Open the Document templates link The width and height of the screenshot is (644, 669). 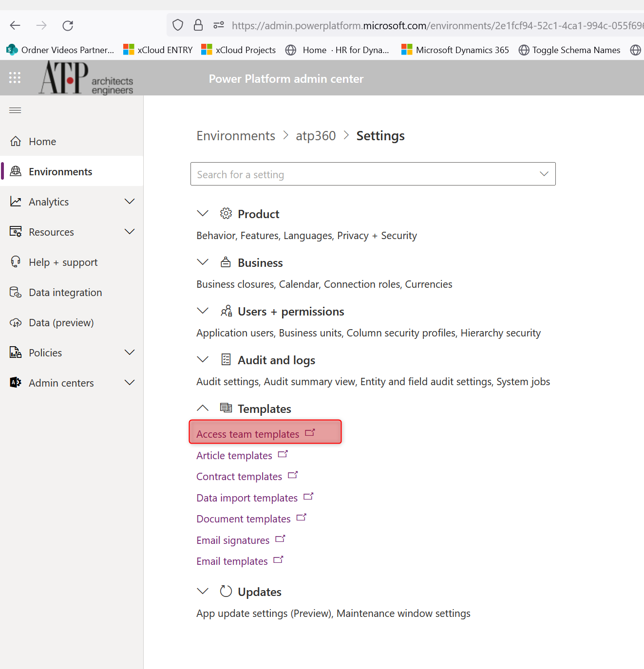click(x=244, y=519)
